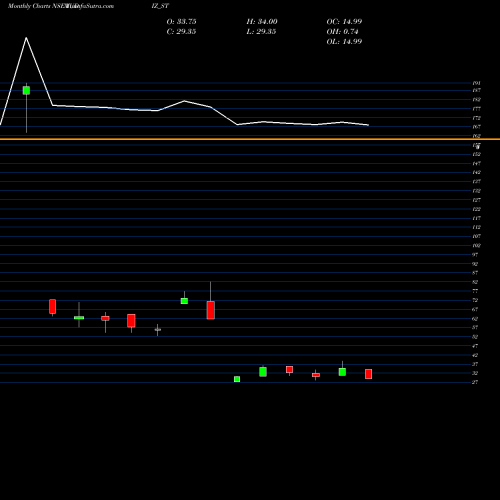
Task: Click the '142' price axis label
Action: [476, 173]
